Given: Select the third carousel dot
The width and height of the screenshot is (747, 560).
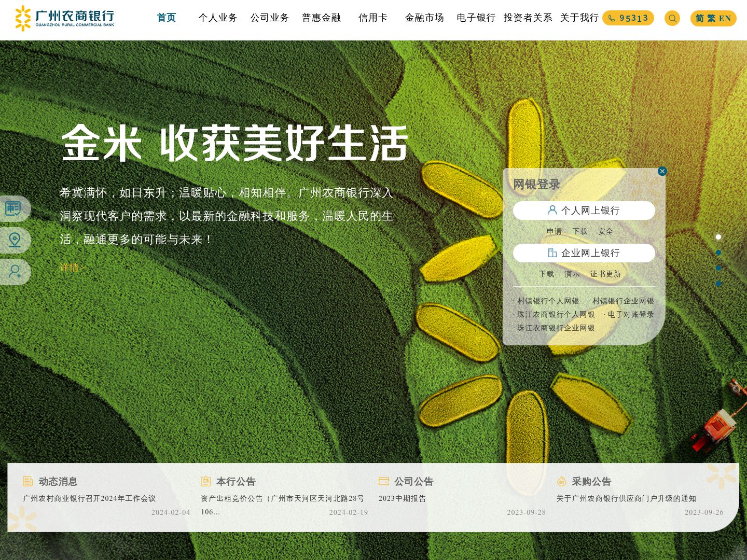Looking at the screenshot, I should tap(718, 268).
